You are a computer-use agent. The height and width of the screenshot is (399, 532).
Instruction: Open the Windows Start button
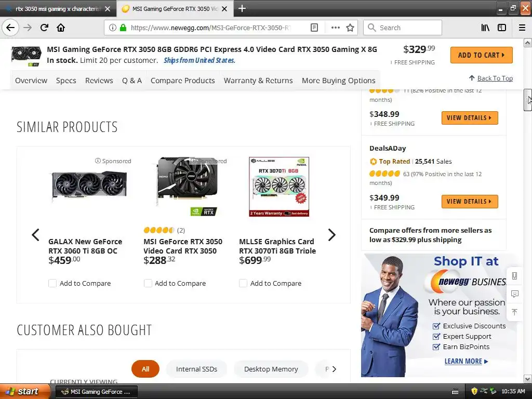(24, 391)
